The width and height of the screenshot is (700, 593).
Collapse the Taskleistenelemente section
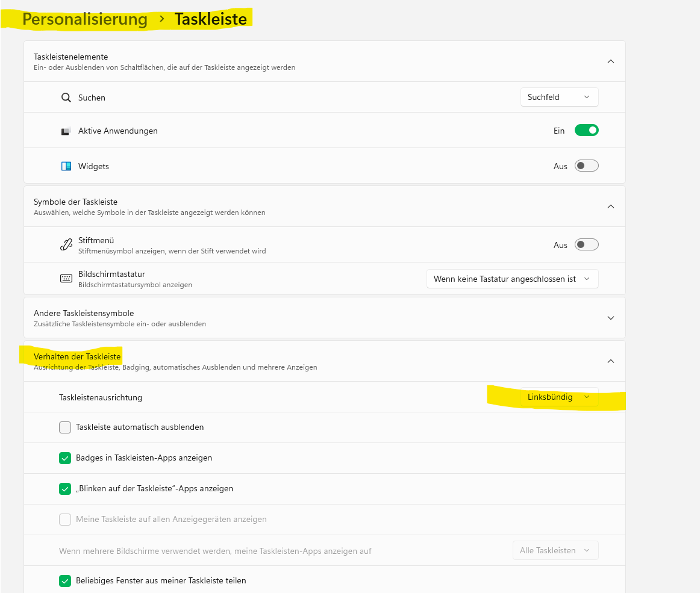pos(611,61)
